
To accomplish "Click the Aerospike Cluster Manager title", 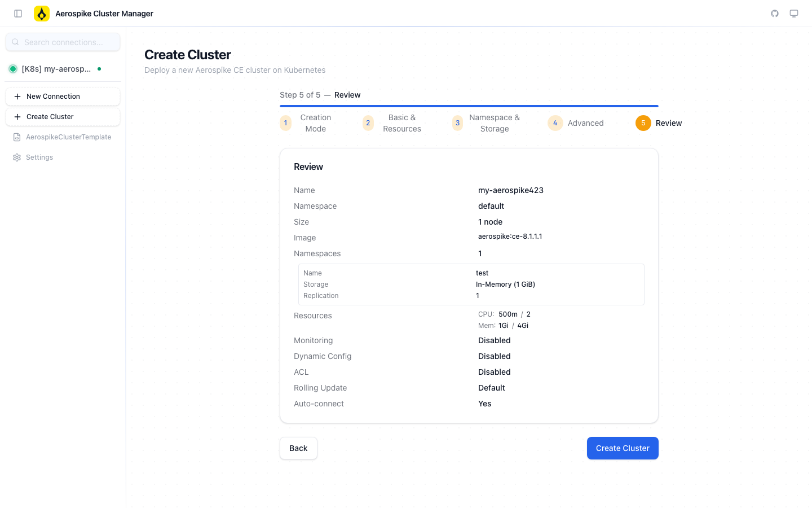I will tap(104, 14).
